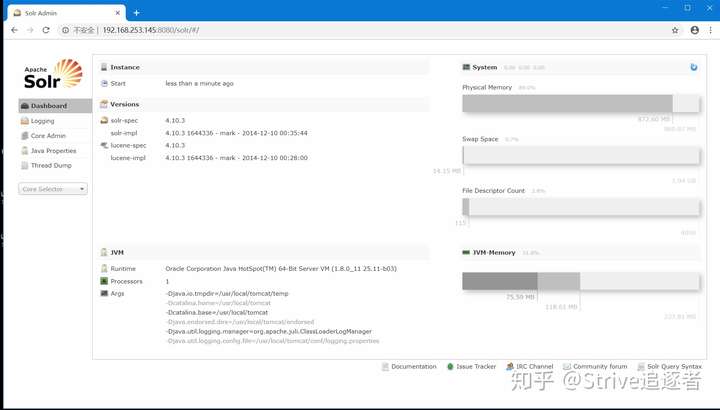
Task: Bookmark this page with star icon
Action: (x=675, y=30)
